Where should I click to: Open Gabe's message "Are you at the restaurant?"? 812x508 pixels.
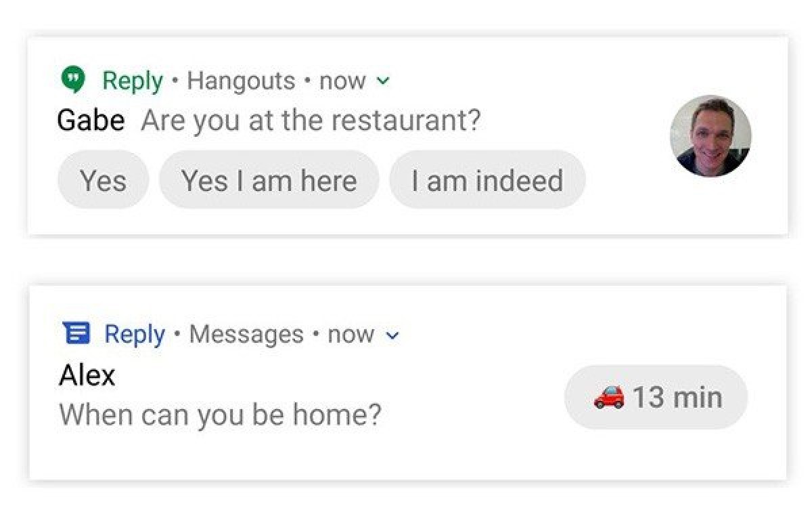(311, 121)
